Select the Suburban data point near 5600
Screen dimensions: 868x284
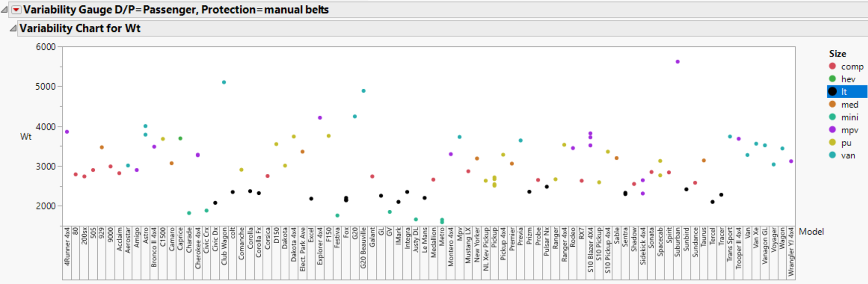pos(678,62)
